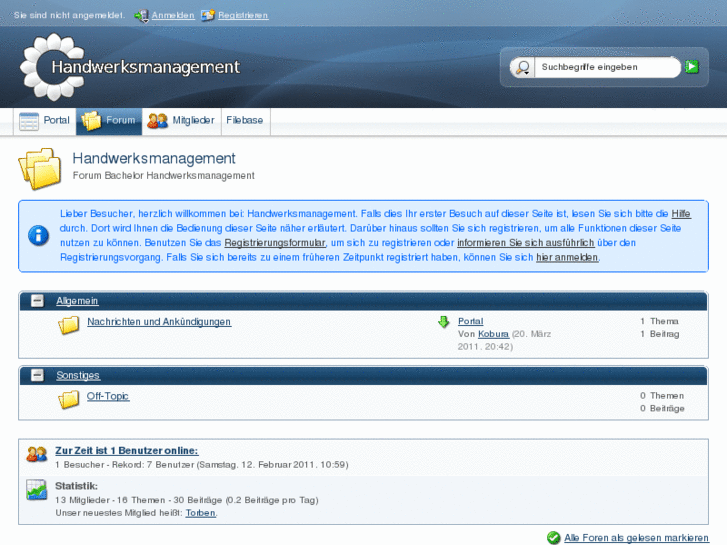Open search options via the magnifier icon
The width and height of the screenshot is (727, 545).
523,67
